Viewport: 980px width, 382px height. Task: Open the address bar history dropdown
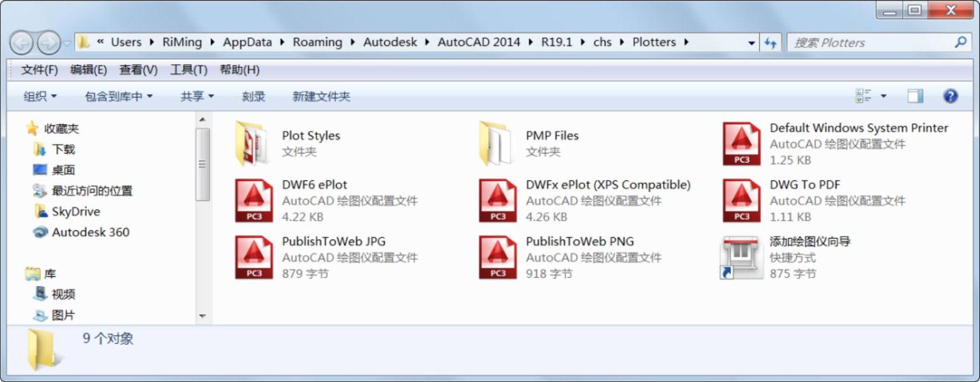[751, 43]
